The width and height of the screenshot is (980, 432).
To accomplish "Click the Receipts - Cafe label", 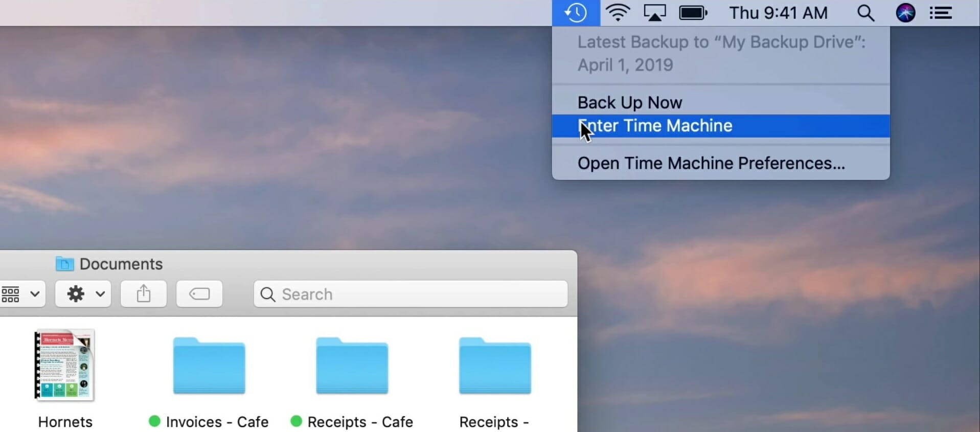I will point(360,422).
